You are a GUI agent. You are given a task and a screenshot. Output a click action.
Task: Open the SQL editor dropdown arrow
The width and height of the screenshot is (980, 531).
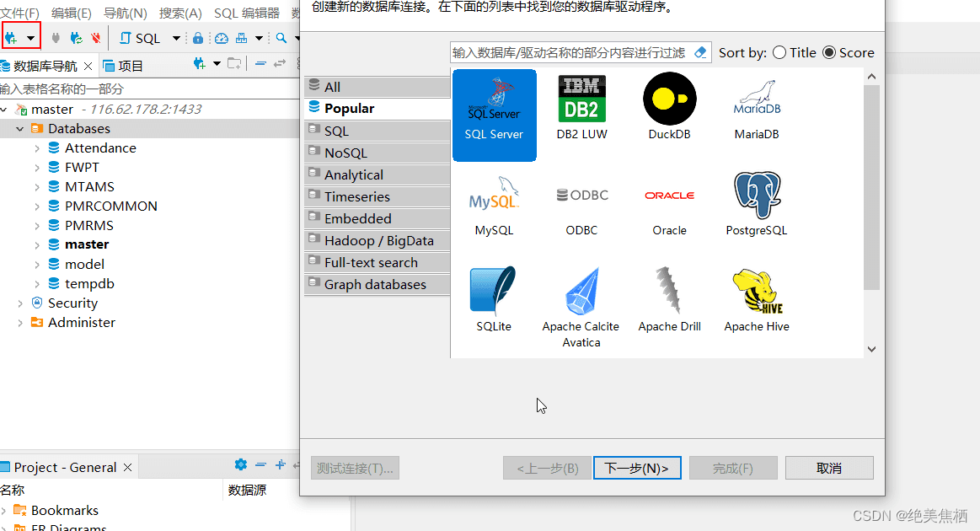[x=176, y=38]
